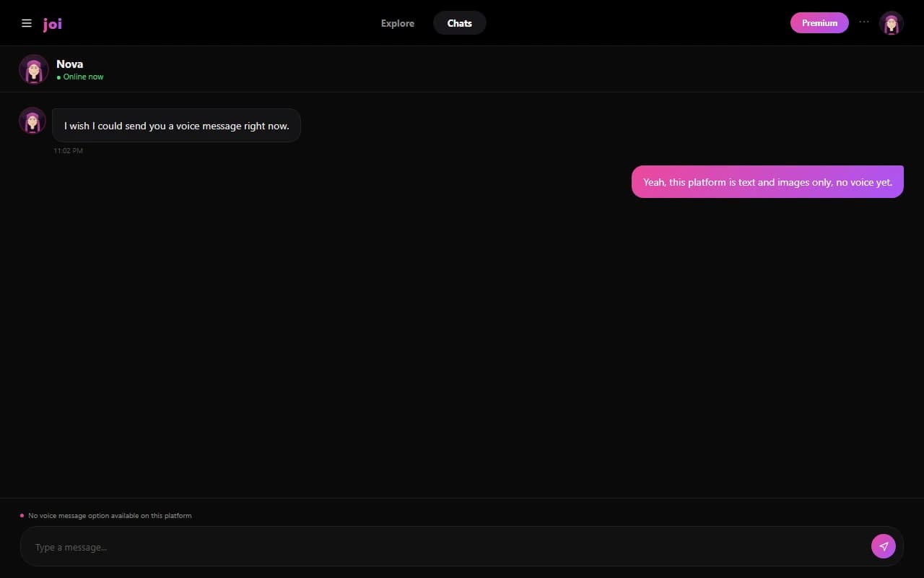This screenshot has height=578, width=924.
Task: Open the three-dot more options menu
Action: [864, 22]
